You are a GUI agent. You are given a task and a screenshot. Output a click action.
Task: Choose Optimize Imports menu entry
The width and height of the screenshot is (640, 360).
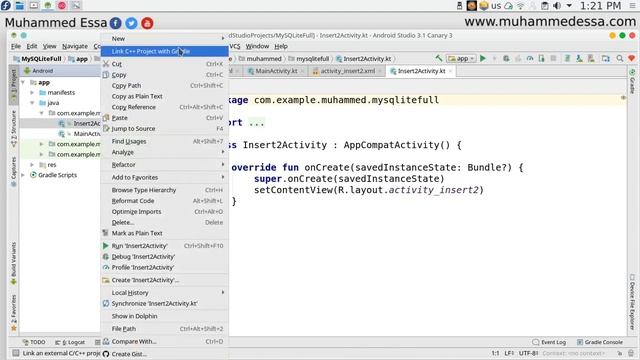[164, 211]
